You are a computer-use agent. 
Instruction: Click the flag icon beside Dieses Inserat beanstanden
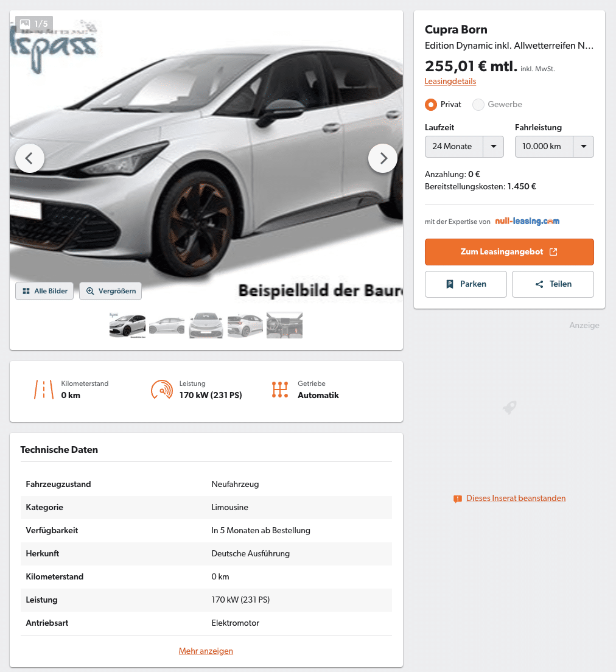[x=457, y=499]
